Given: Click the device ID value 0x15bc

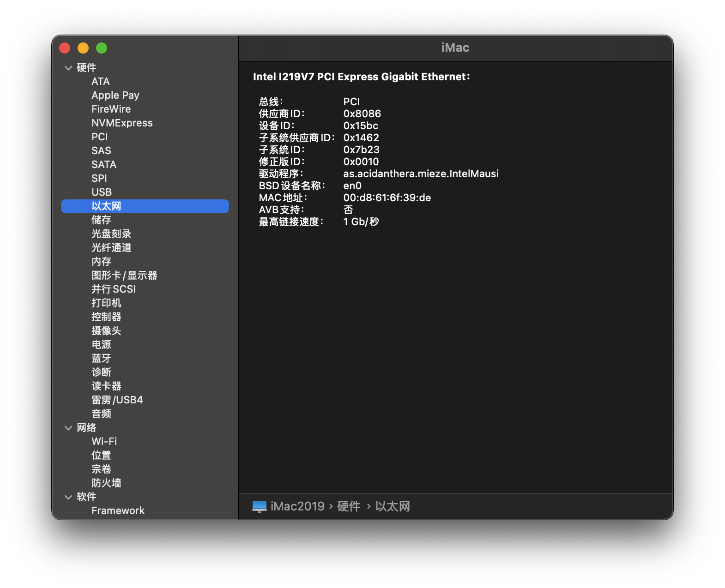Looking at the screenshot, I should pos(361,126).
